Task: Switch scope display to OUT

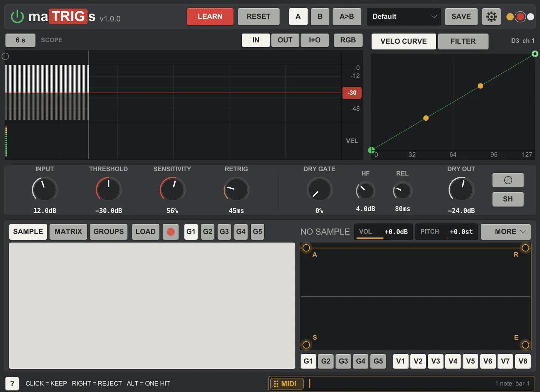Action: click(285, 40)
